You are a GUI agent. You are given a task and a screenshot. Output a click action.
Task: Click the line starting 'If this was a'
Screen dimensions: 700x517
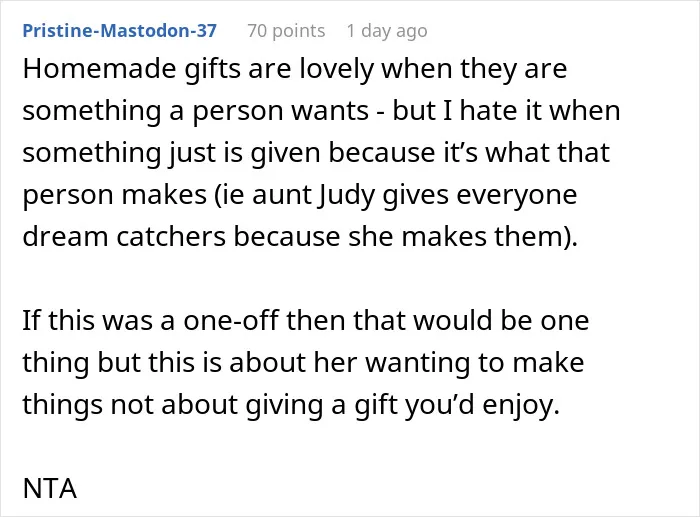coord(306,321)
